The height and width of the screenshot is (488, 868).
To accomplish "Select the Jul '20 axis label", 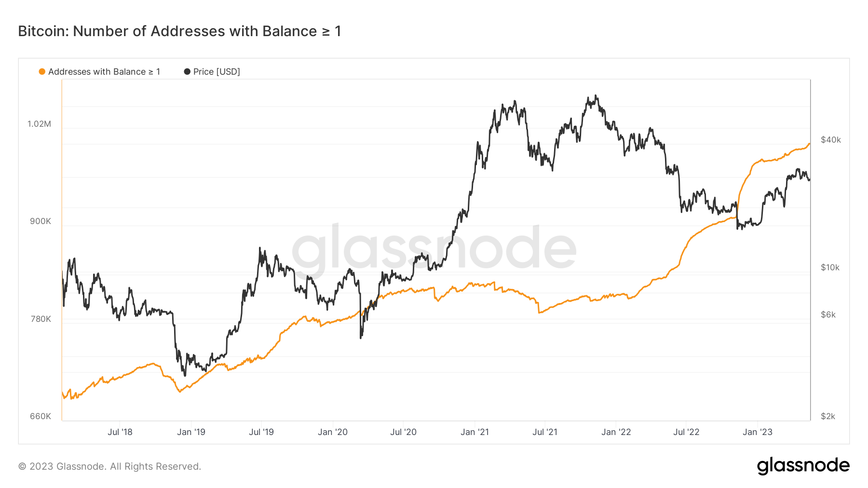I will [x=403, y=432].
